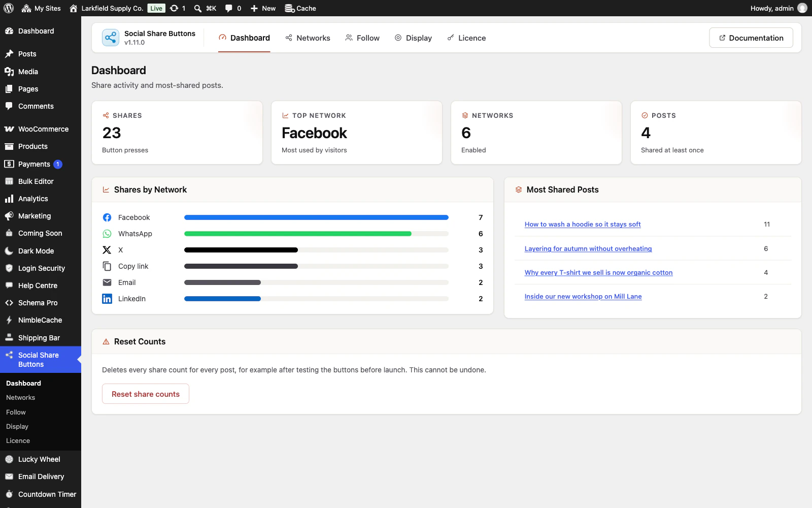Viewport: 812px width, 508px height.
Task: Open Lucky Wheel in the sidebar
Action: click(x=41, y=459)
